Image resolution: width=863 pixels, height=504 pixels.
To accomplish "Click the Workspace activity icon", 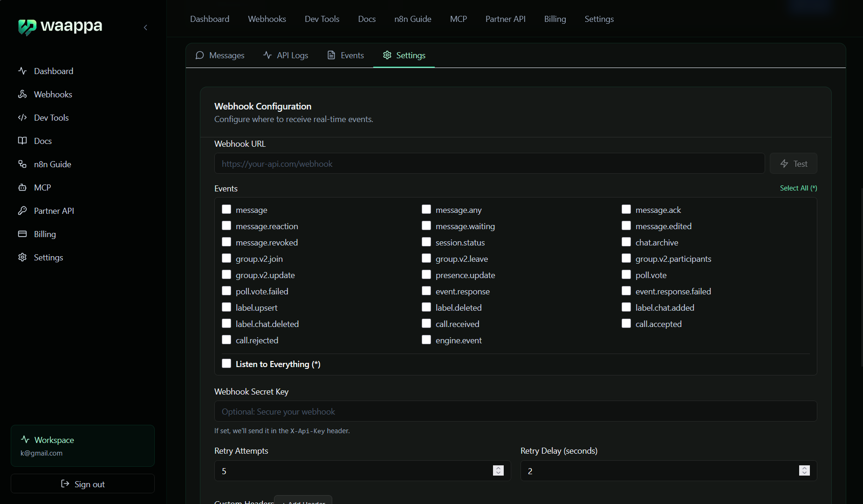I will click(25, 439).
